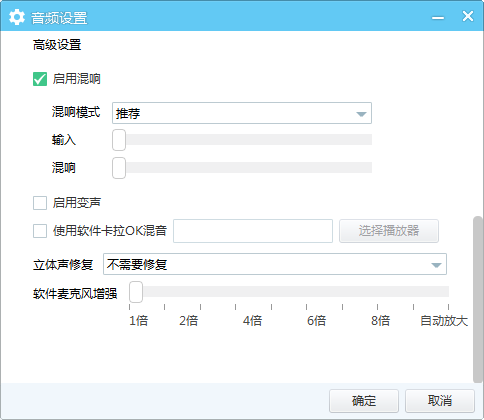Uncheck the 启用混响 checkbox
The image size is (484, 420).
[x=40, y=79]
